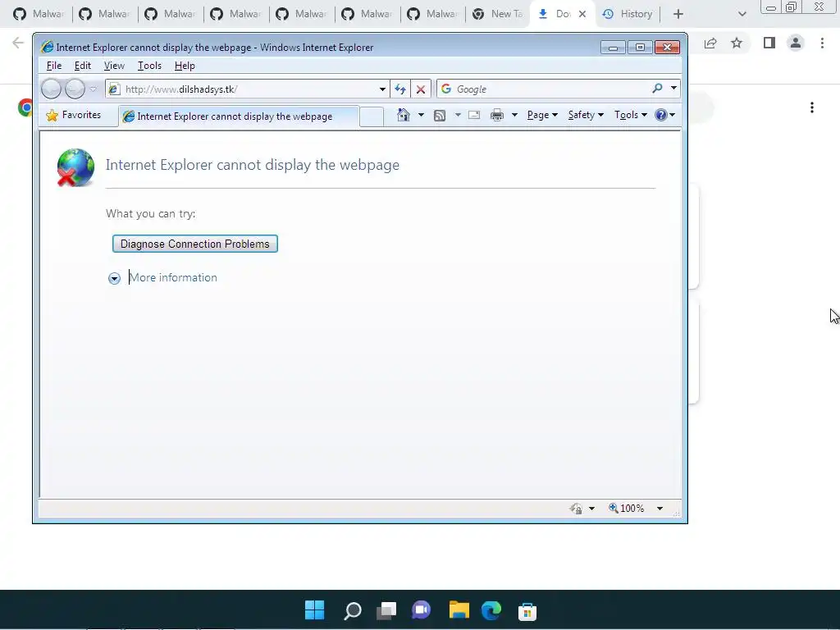The height and width of the screenshot is (630, 840).
Task: Open Windows Start menu
Action: coord(314,609)
